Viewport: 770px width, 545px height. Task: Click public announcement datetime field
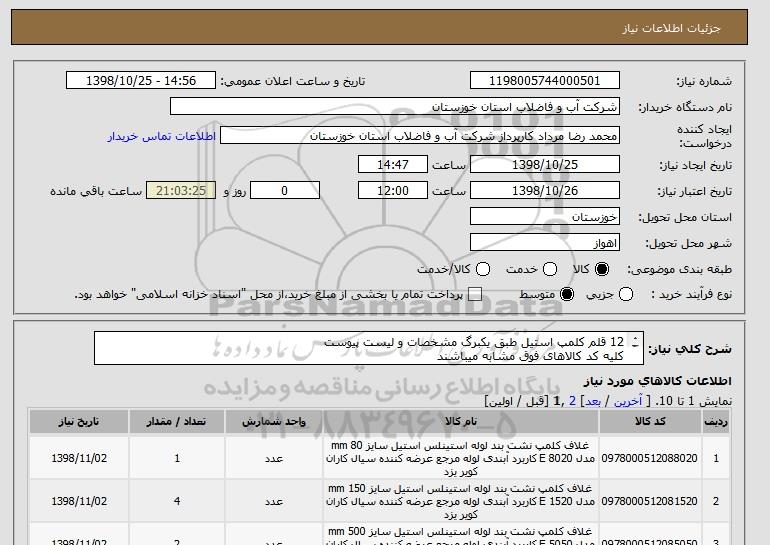pyautogui.click(x=141, y=81)
